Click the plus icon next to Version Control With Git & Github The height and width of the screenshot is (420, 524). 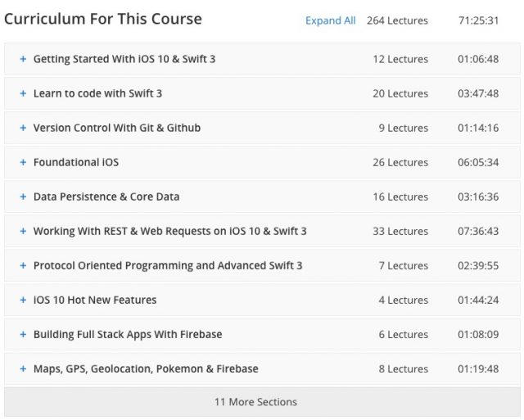pyautogui.click(x=23, y=128)
